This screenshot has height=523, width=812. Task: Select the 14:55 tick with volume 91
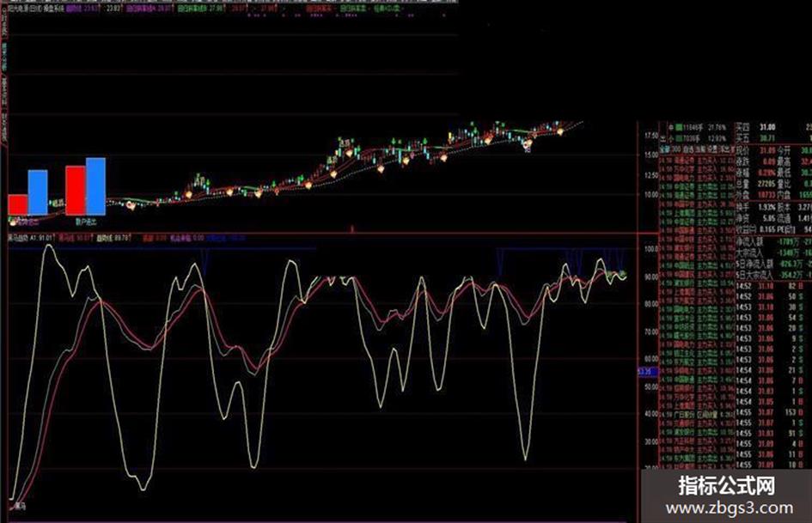point(773,433)
